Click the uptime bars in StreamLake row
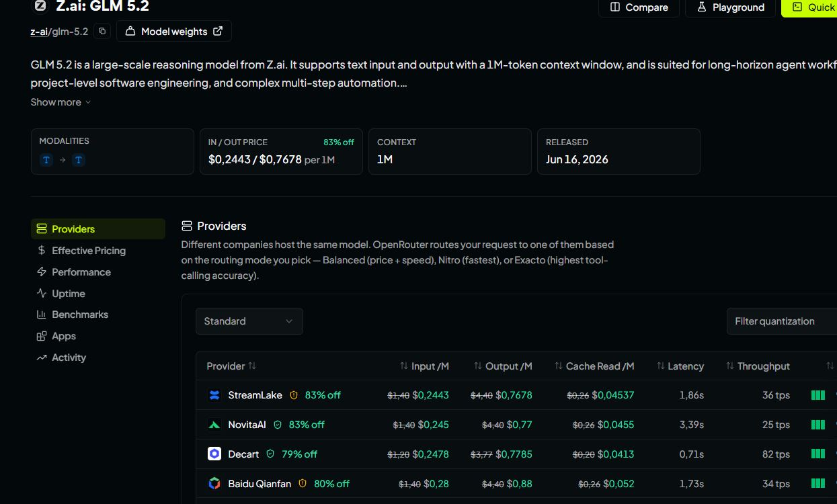837x504 pixels. click(818, 395)
